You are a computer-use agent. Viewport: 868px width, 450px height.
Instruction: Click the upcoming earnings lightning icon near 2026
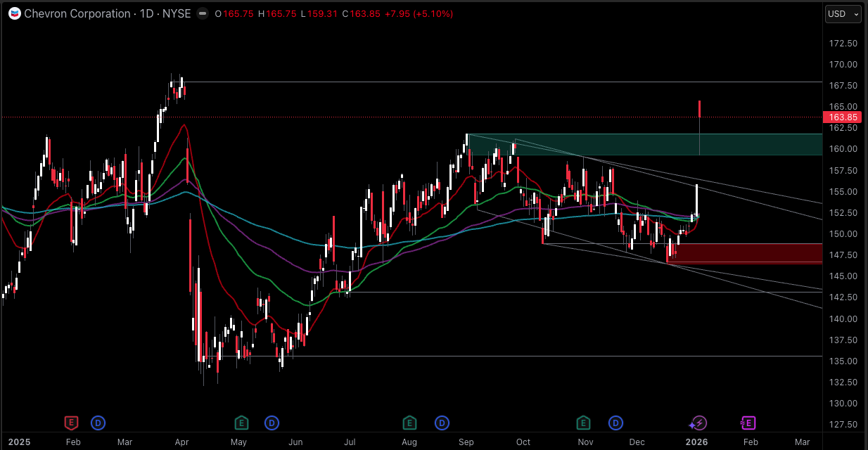[x=698, y=423]
